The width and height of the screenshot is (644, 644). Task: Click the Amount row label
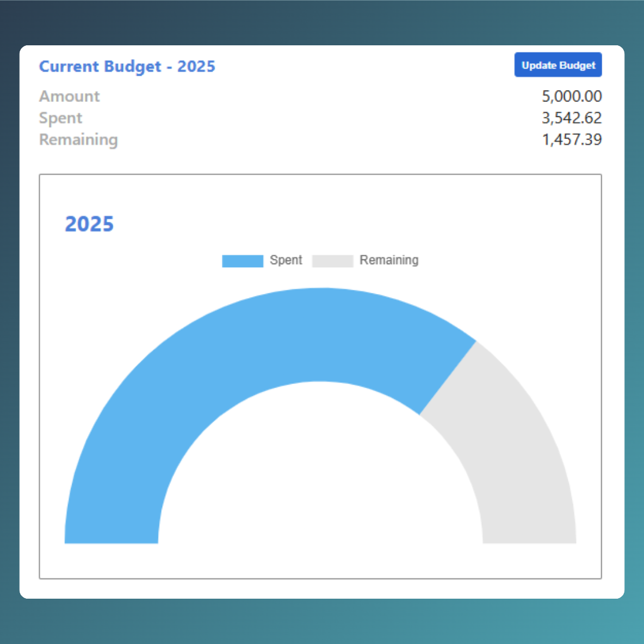tap(69, 96)
